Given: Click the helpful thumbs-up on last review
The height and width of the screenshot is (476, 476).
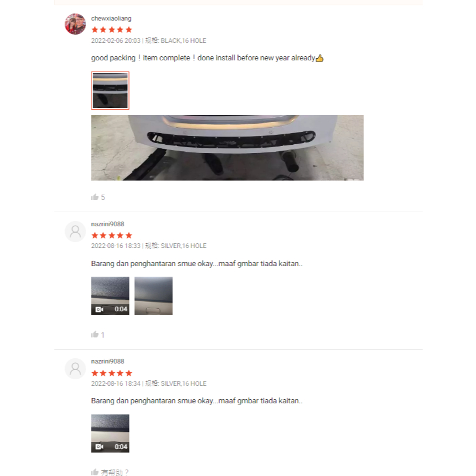Looking at the screenshot, I should click(95, 472).
